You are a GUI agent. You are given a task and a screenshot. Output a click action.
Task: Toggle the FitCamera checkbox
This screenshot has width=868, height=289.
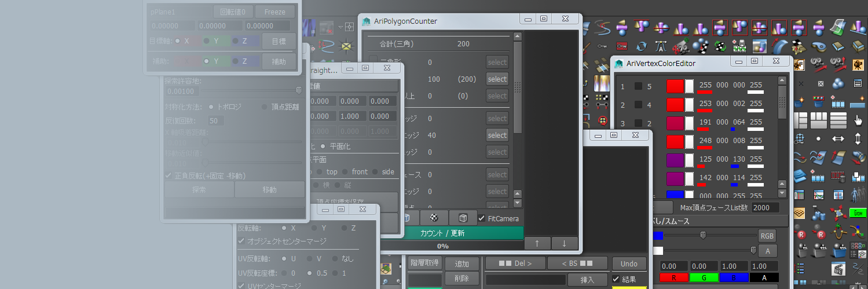(482, 218)
